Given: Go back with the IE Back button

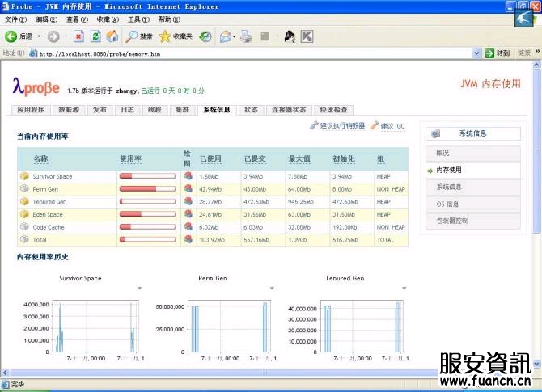Looking at the screenshot, I should click(19, 36).
